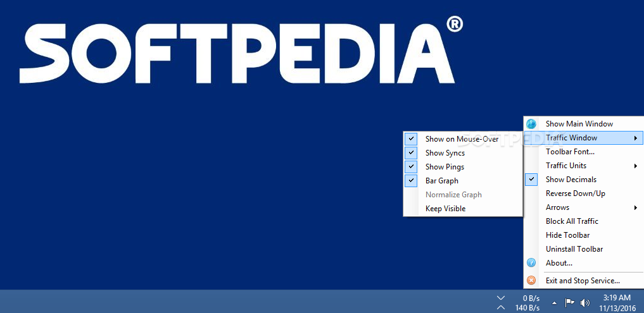Click the download arrow on the taskbar toolbar

coord(501,297)
